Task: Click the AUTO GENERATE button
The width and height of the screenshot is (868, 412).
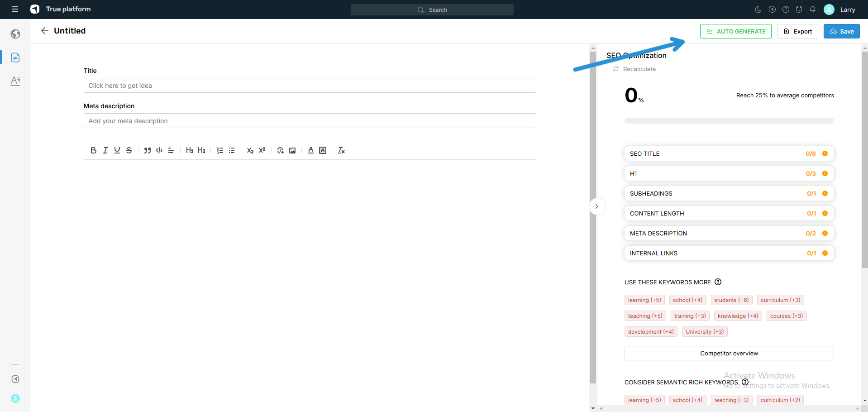Action: [735, 31]
